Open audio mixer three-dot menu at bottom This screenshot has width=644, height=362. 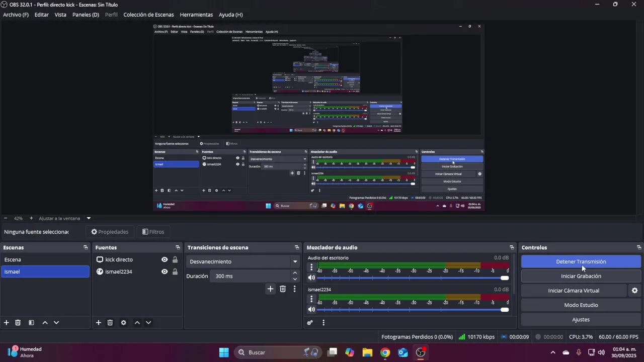coord(324,323)
